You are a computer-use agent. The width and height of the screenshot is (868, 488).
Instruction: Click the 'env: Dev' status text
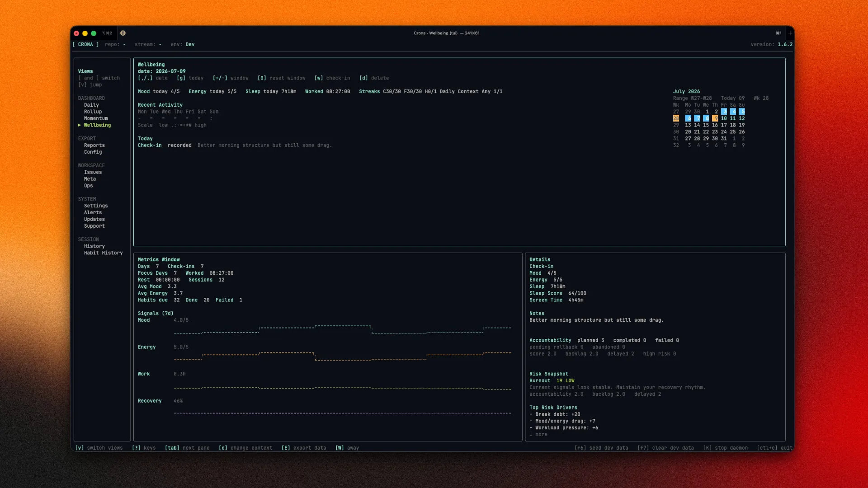tap(183, 45)
